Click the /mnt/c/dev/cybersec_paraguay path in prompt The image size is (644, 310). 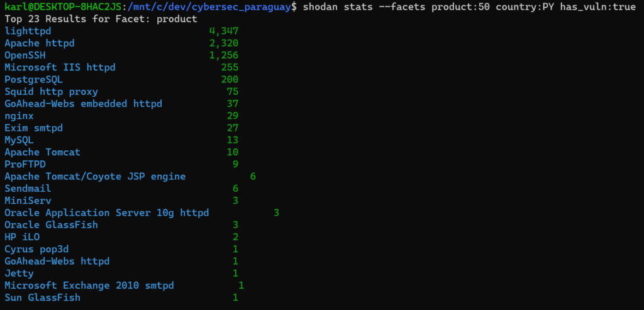point(206,7)
